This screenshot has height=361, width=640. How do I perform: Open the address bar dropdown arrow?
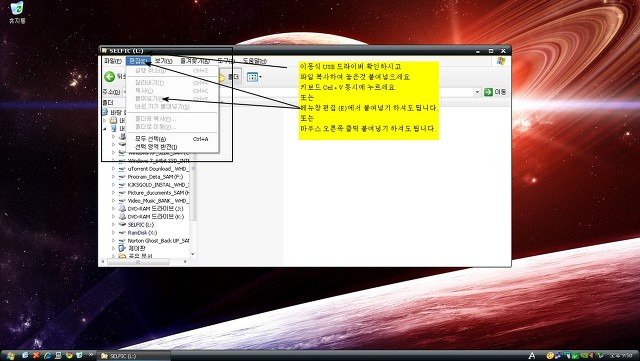477,92
